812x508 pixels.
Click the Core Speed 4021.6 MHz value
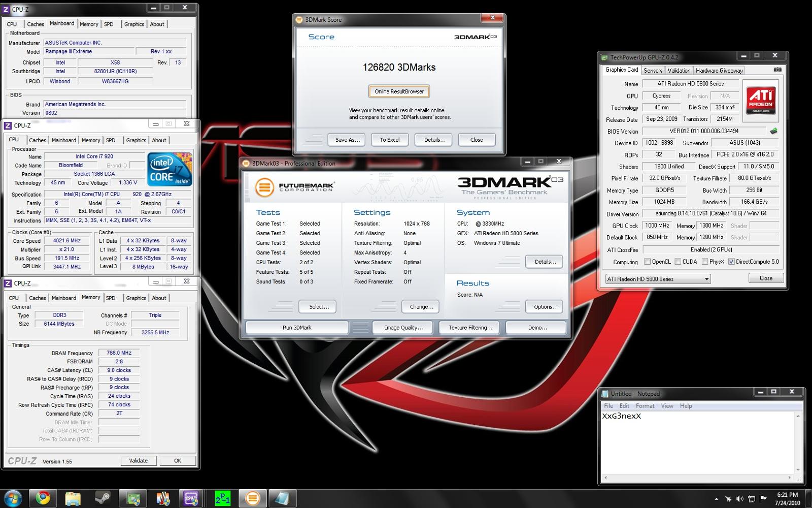point(67,241)
